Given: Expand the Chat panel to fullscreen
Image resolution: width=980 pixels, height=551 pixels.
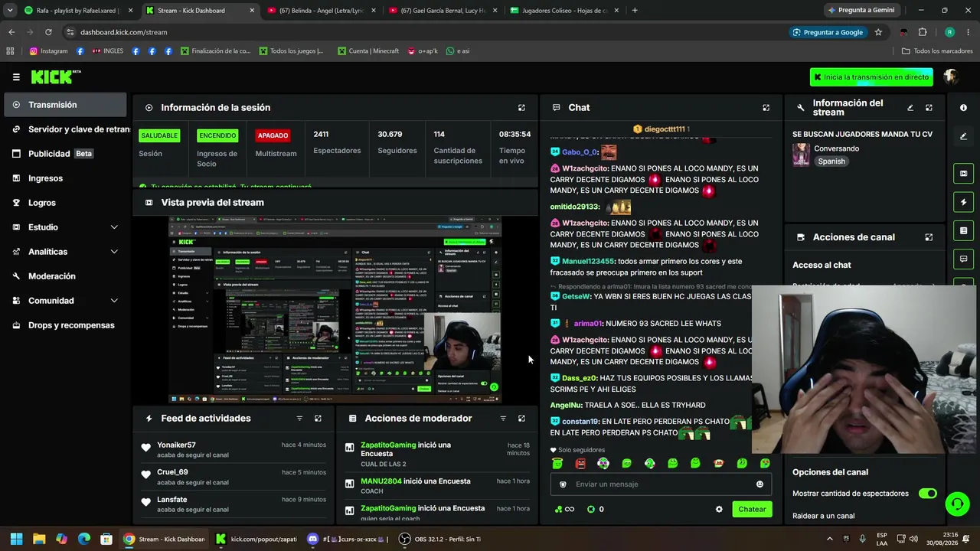Looking at the screenshot, I should (766, 108).
